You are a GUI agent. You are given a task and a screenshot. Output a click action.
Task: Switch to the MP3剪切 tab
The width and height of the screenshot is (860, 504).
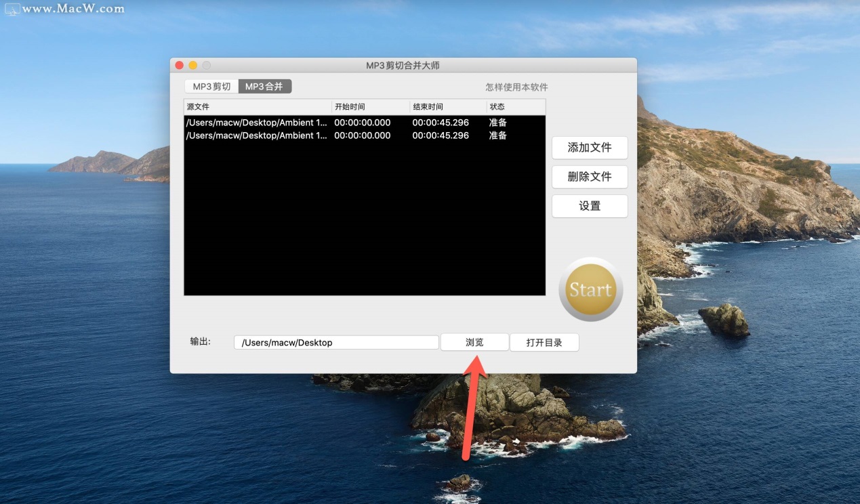tap(211, 87)
